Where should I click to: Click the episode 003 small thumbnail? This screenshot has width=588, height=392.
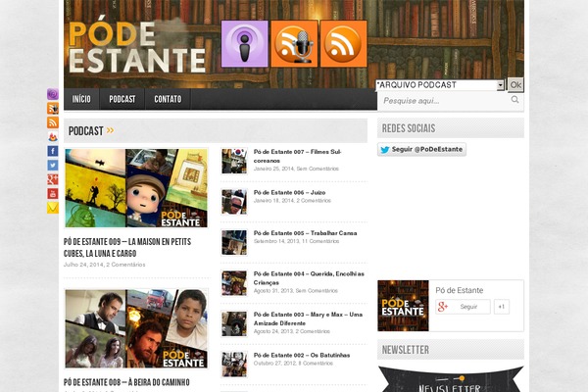234,323
